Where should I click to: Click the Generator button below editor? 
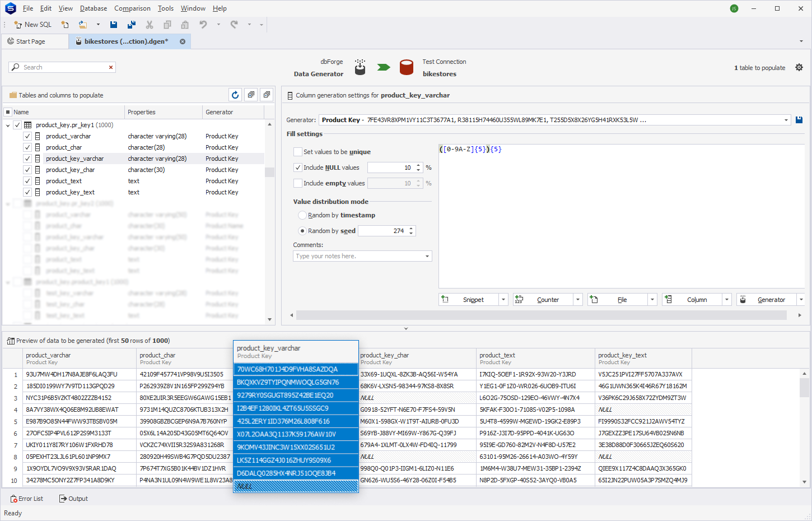(766, 300)
